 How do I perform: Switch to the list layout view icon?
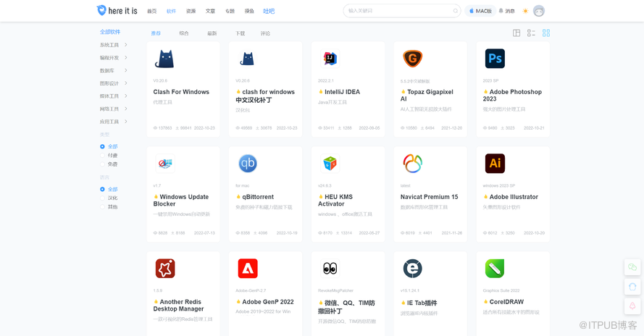[x=531, y=33]
